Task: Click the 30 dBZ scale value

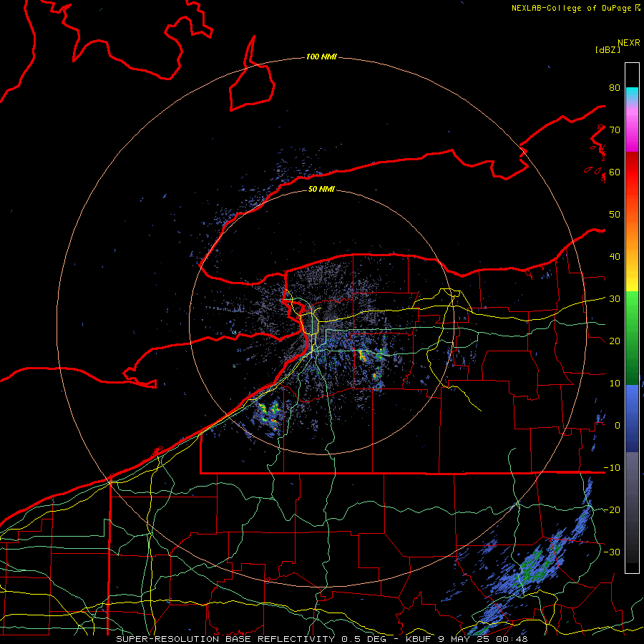Action: point(615,299)
